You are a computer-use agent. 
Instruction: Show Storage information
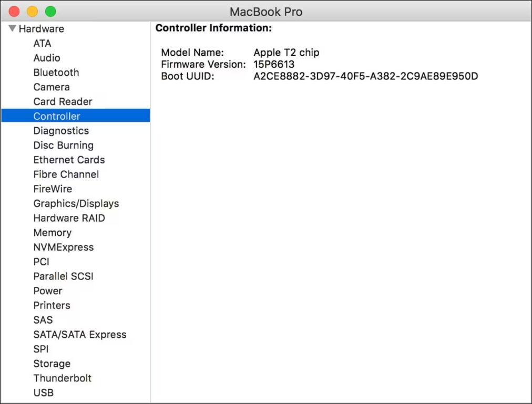tap(52, 364)
